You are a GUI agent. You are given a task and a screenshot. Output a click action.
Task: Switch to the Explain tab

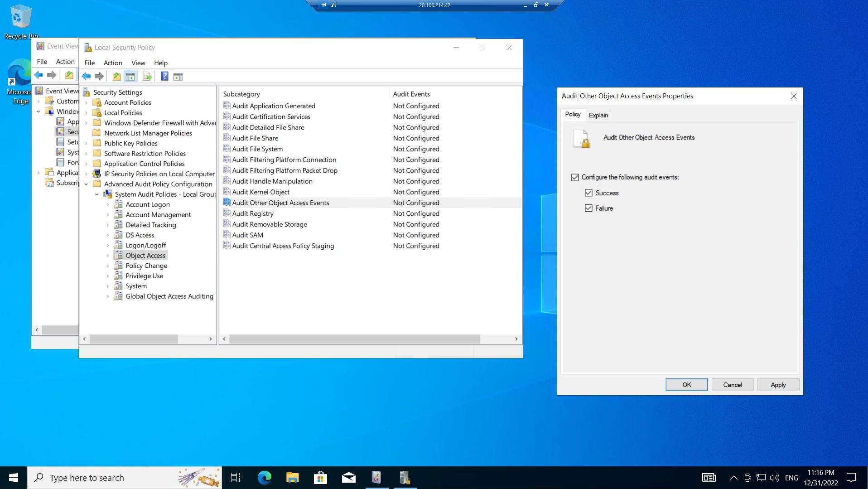598,115
